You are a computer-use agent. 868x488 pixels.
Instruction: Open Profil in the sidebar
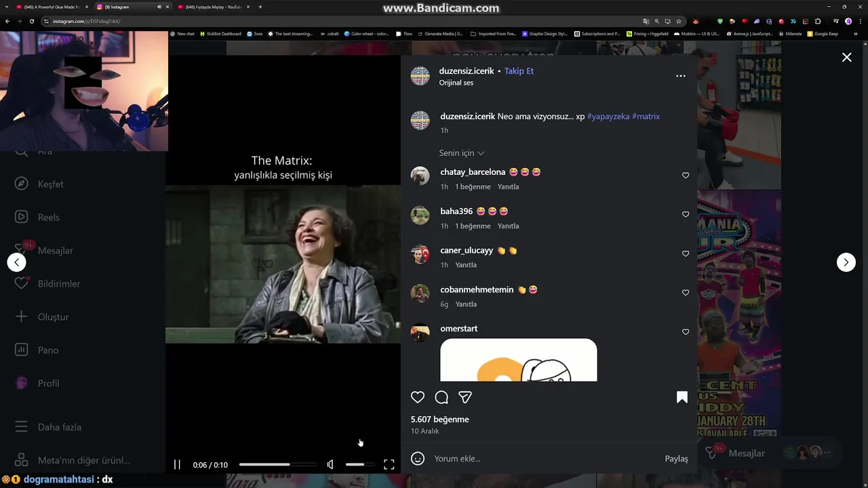(x=37, y=384)
